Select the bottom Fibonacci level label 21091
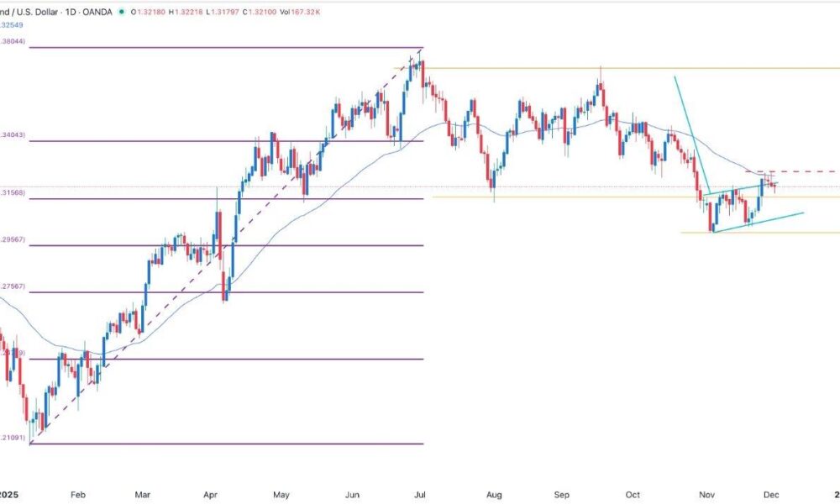 click(x=14, y=438)
